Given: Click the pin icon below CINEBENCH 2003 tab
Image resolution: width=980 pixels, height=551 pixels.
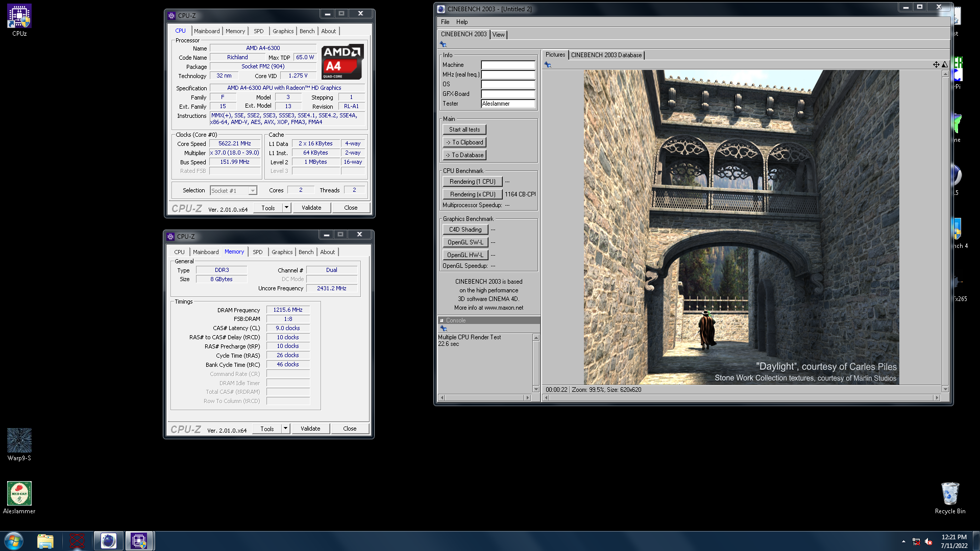Looking at the screenshot, I should (x=443, y=44).
